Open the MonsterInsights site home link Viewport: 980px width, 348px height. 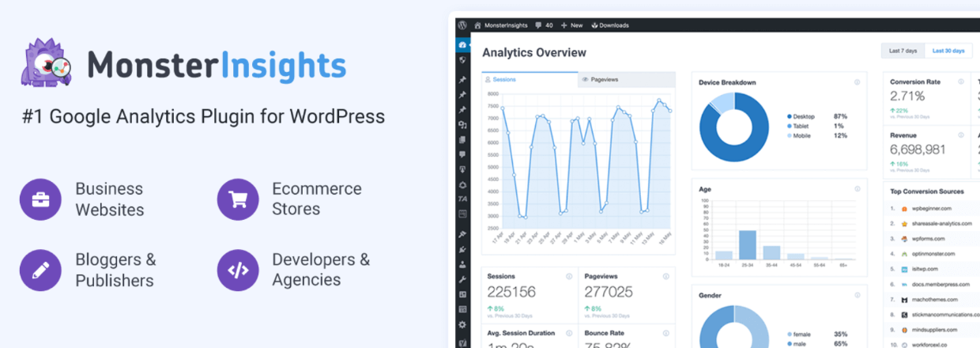[x=502, y=25]
